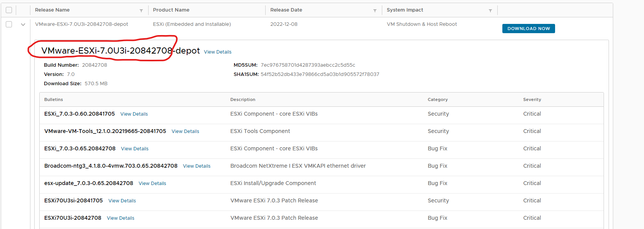Toggle the select-all checkbox in header
Image resolution: width=644 pixels, height=229 pixels.
pos(9,10)
